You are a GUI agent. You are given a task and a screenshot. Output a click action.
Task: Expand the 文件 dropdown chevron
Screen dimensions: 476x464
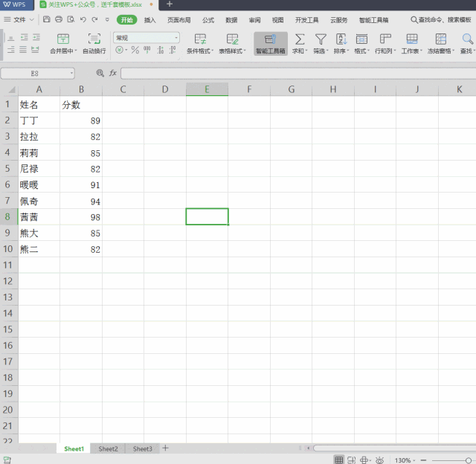click(x=31, y=20)
